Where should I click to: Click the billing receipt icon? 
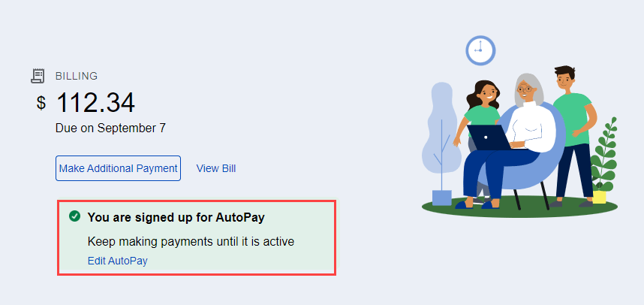(x=38, y=76)
